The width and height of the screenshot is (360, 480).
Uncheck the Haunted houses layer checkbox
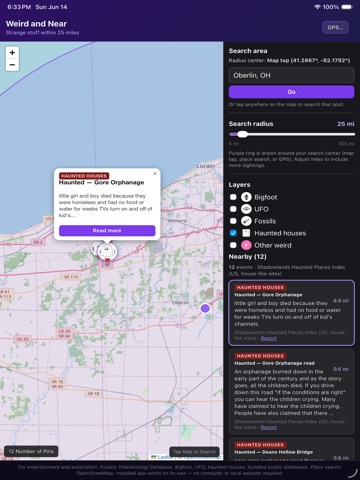(233, 233)
